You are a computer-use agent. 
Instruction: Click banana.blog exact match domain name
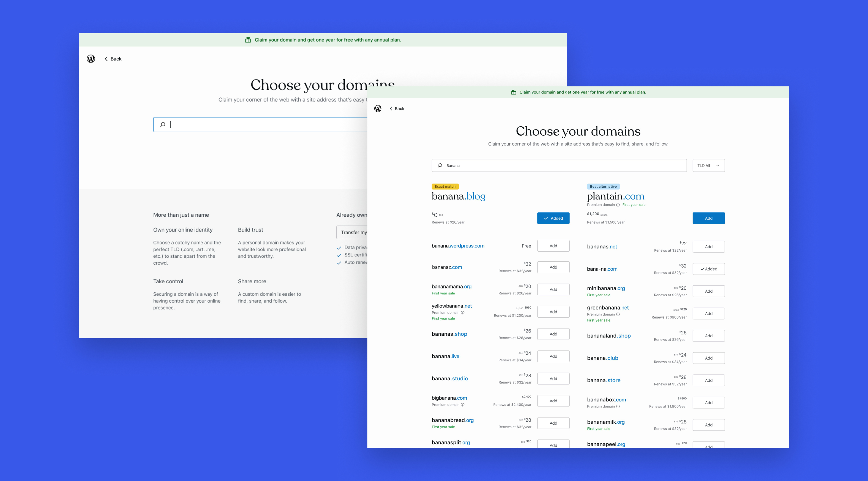click(458, 196)
